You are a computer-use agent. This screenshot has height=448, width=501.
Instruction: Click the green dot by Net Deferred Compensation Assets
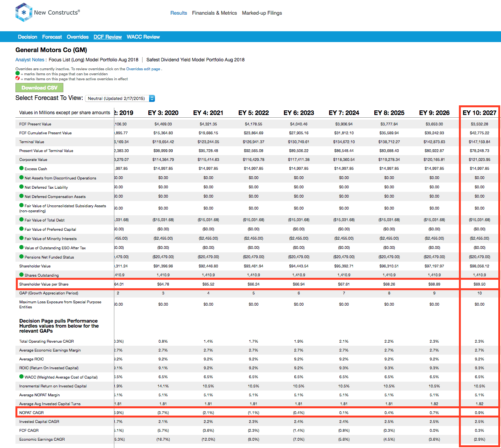coord(22,196)
